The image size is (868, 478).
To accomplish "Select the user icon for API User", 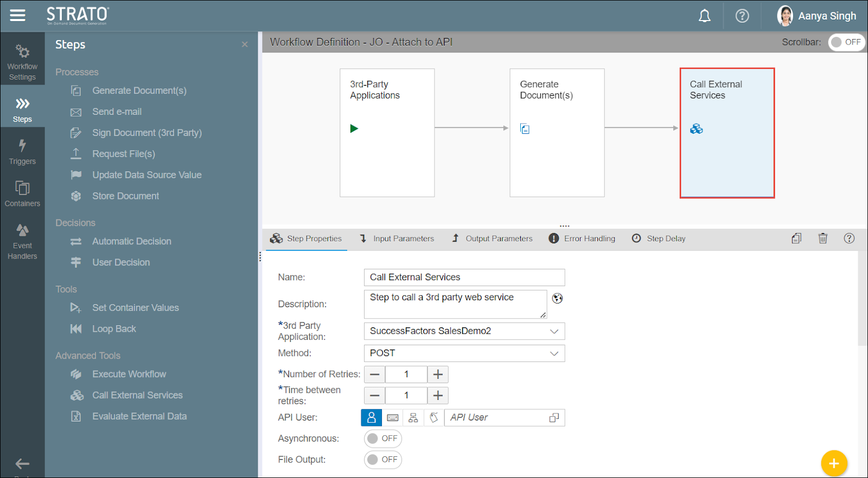I will [371, 418].
